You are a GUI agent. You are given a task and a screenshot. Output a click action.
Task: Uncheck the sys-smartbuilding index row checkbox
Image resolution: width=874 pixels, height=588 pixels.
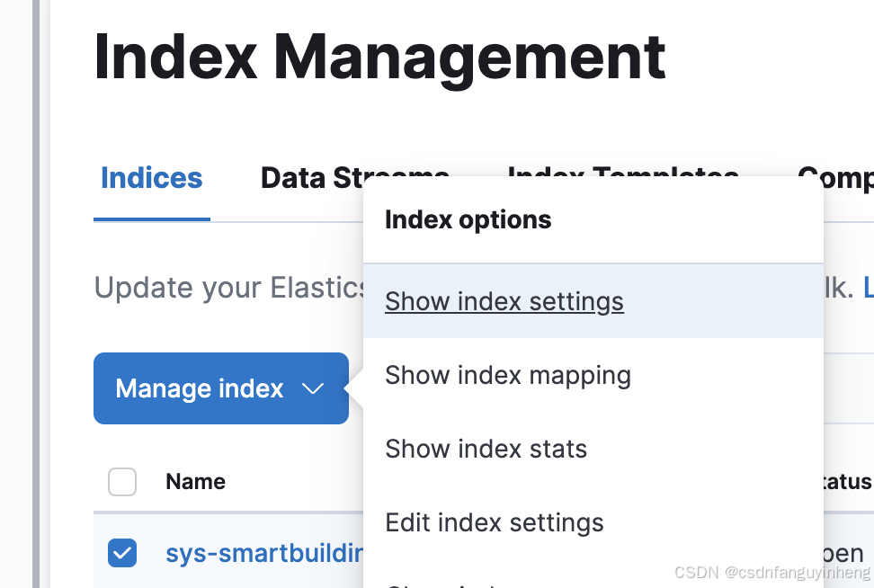[x=122, y=553]
